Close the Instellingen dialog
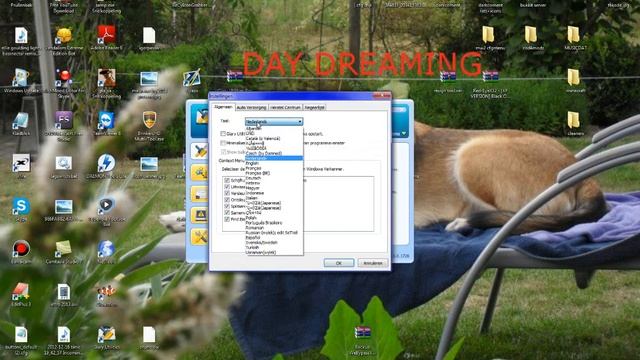 382,96
